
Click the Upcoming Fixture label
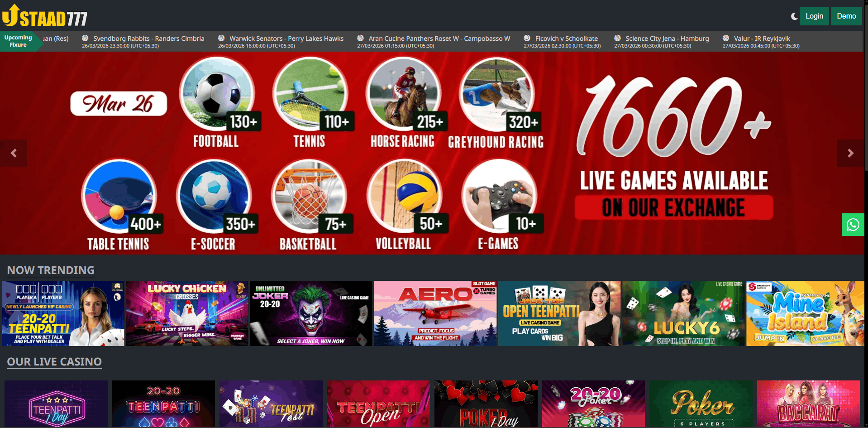click(18, 41)
